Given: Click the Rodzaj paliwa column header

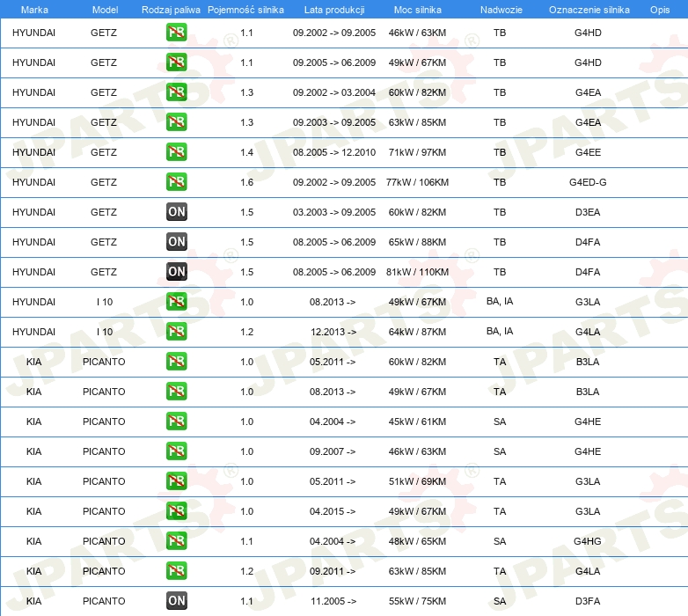Looking at the screenshot, I should [171, 10].
